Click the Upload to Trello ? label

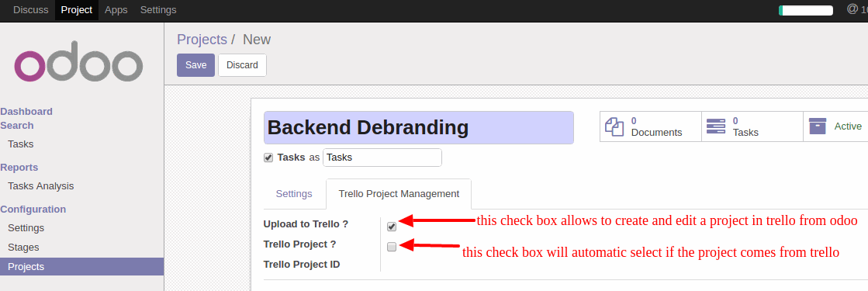click(306, 224)
